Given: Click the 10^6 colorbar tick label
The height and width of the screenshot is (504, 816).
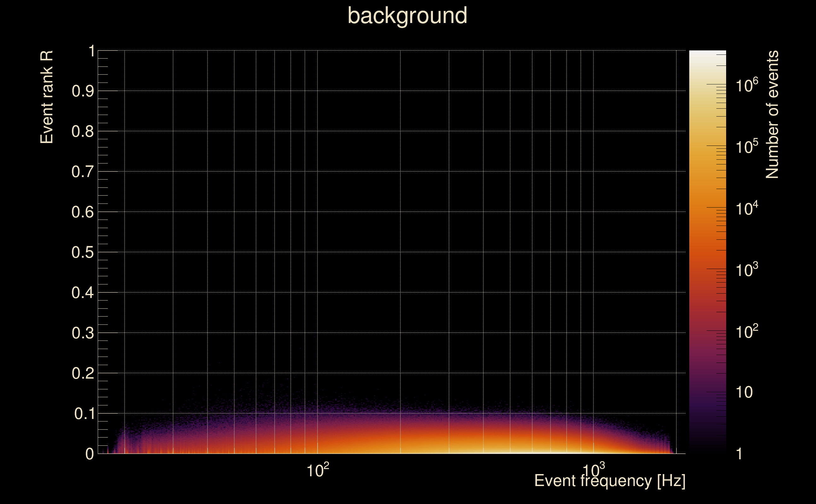Looking at the screenshot, I should [x=747, y=85].
